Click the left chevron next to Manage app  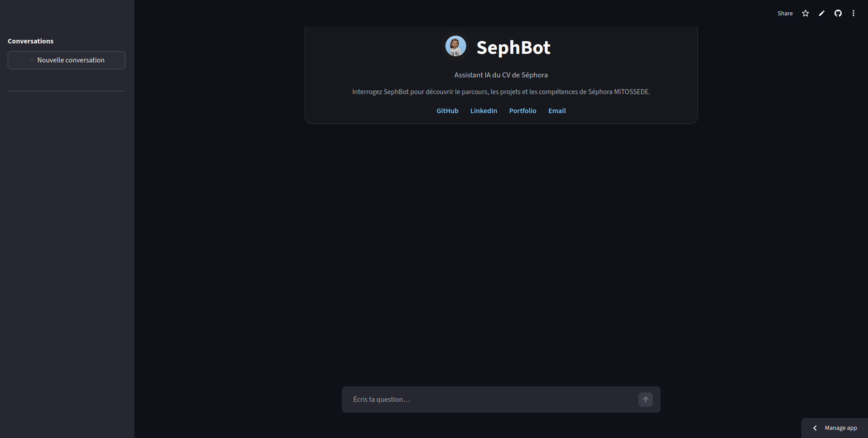(814, 428)
